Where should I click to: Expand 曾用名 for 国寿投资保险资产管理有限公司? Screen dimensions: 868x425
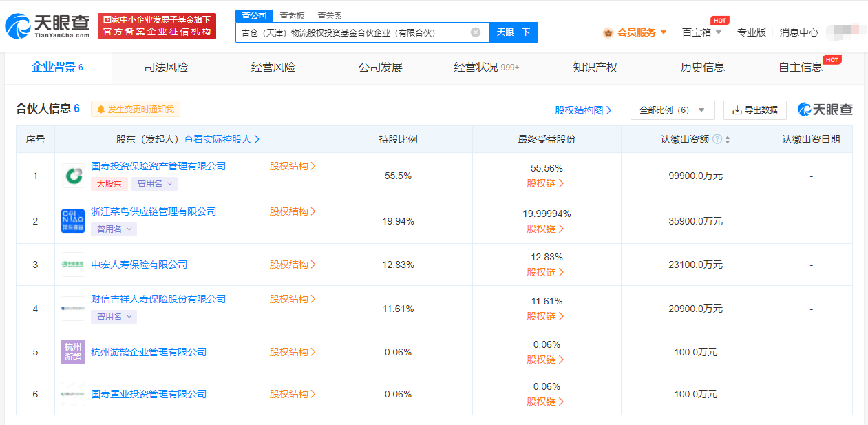point(154,184)
